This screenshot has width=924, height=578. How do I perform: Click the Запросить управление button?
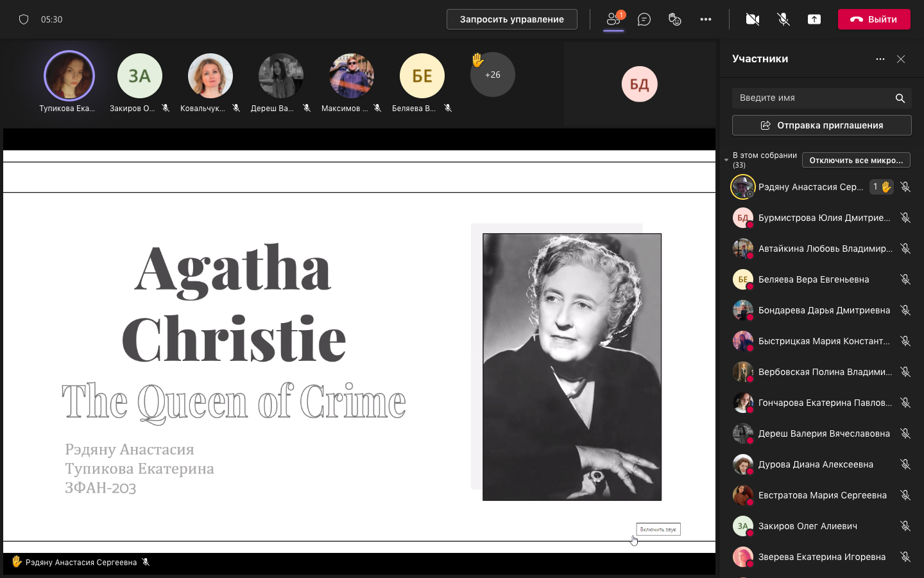coord(511,19)
